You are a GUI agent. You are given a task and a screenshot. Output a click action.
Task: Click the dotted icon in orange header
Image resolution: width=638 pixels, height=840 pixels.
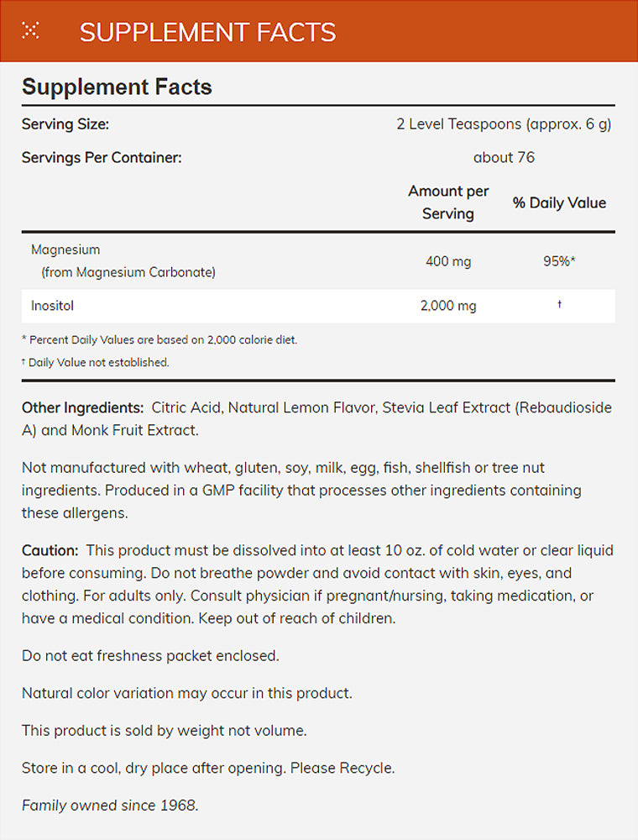(31, 32)
